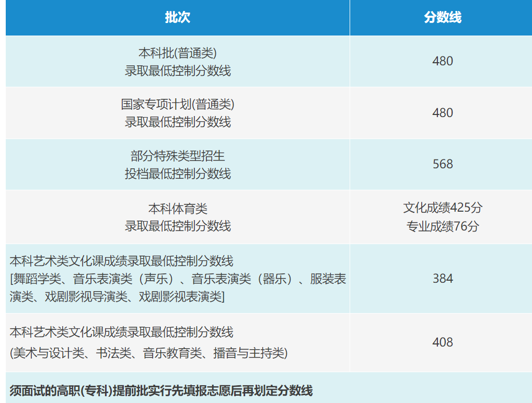Click score 480 in 国家专项计划 row

(443, 112)
